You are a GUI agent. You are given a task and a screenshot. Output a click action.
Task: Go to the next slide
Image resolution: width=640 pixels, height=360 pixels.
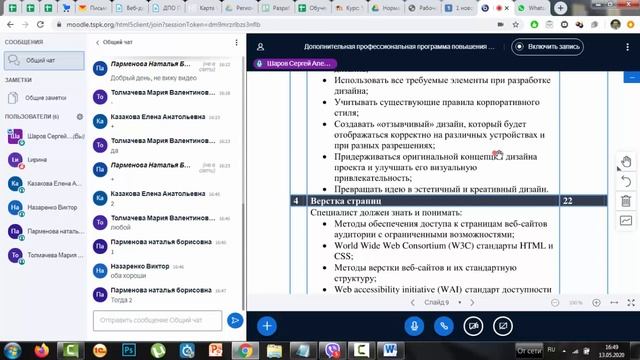click(x=472, y=303)
